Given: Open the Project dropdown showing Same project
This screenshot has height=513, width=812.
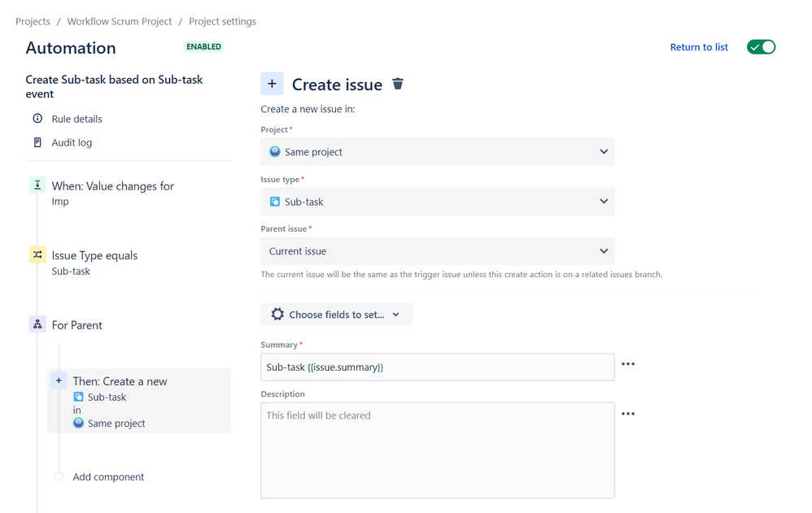Looking at the screenshot, I should point(437,152).
